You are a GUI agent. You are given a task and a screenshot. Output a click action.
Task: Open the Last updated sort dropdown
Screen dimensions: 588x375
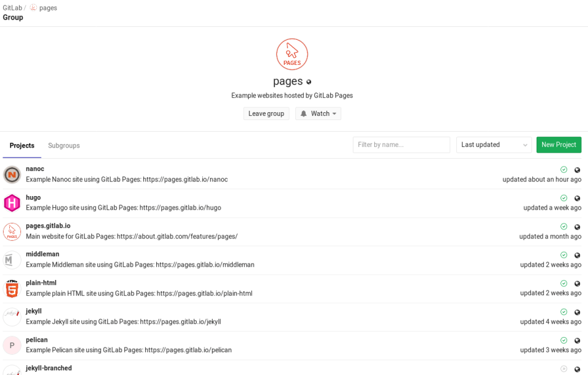point(494,145)
